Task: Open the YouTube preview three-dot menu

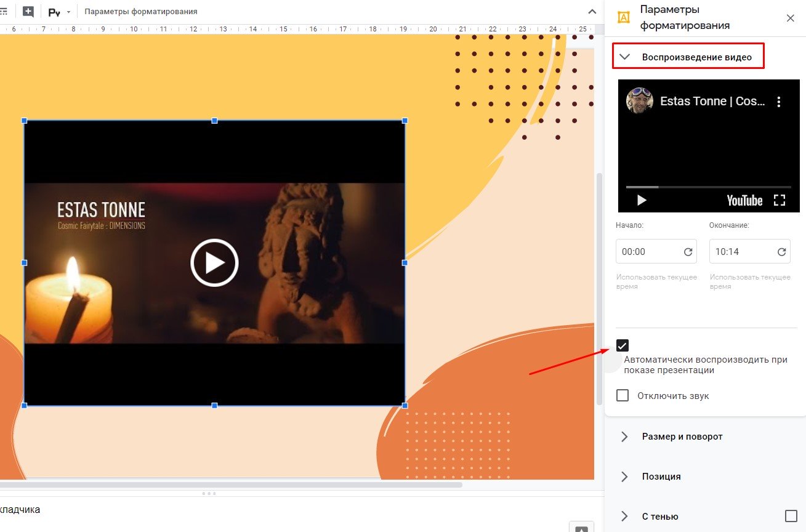Action: 779,102
